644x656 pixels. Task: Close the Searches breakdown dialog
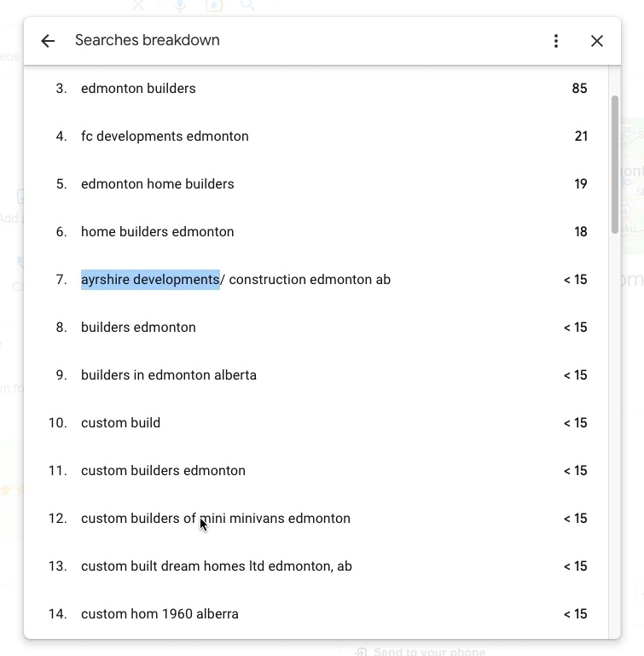click(597, 41)
